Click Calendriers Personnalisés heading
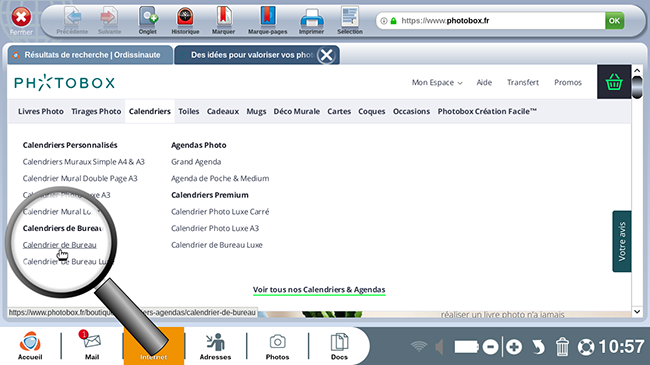 tap(70, 145)
